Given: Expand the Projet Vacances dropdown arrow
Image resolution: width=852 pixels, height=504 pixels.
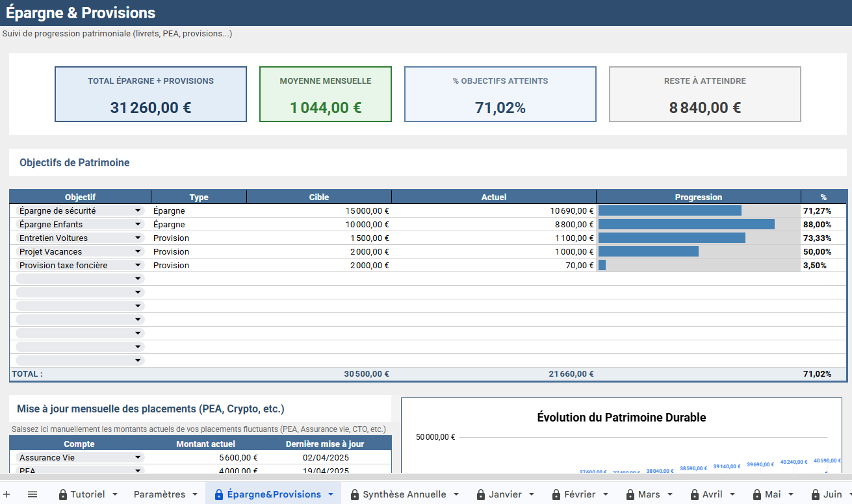Looking at the screenshot, I should pos(138,252).
